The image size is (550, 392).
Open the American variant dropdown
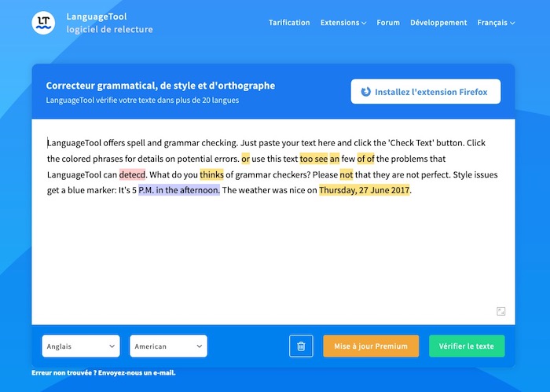(x=168, y=346)
